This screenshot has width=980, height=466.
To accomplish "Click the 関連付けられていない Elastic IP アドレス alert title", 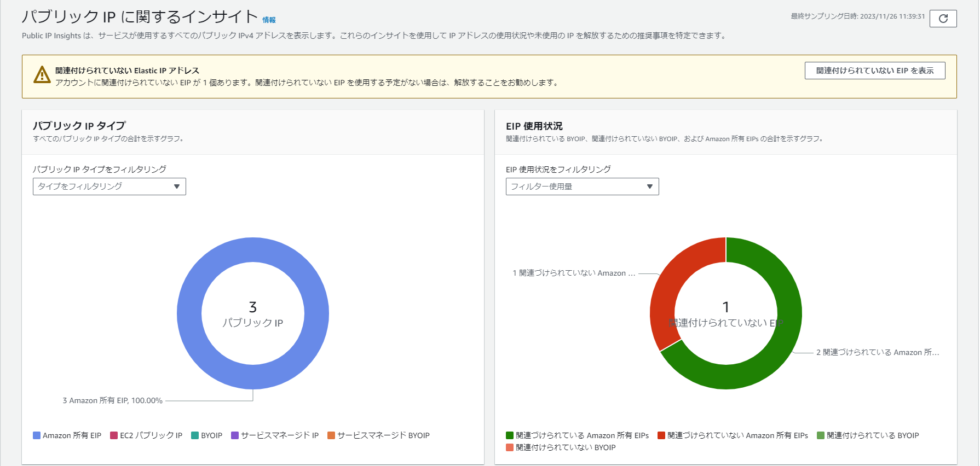I will 128,71.
